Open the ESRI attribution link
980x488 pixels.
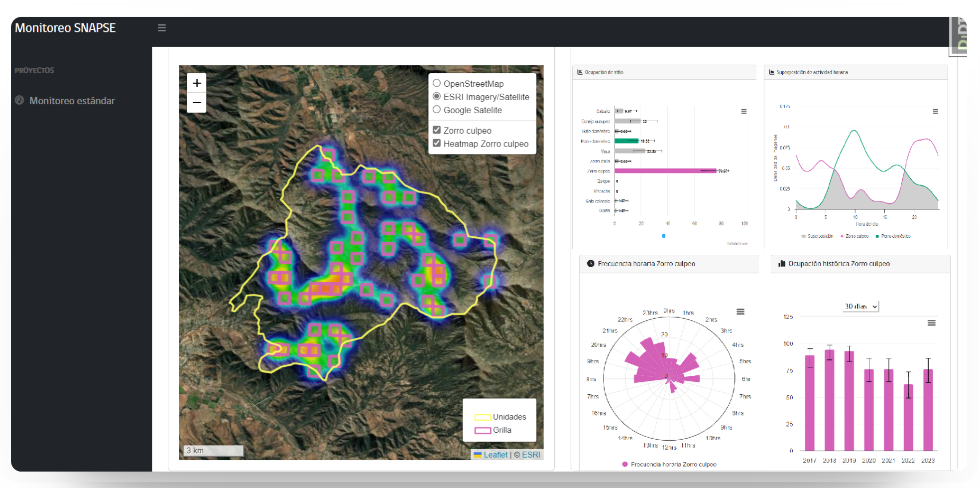click(531, 455)
